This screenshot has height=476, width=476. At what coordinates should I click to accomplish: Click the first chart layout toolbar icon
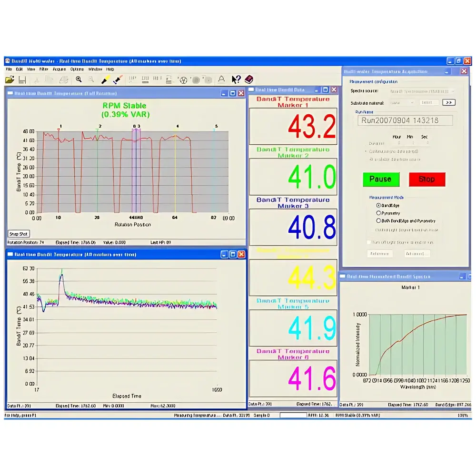[x=132, y=79]
